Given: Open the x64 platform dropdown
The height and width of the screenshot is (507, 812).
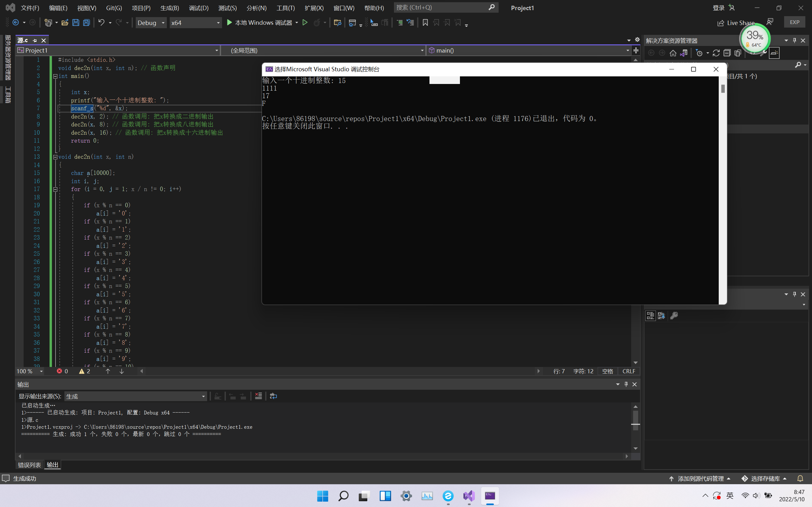Looking at the screenshot, I should (195, 22).
